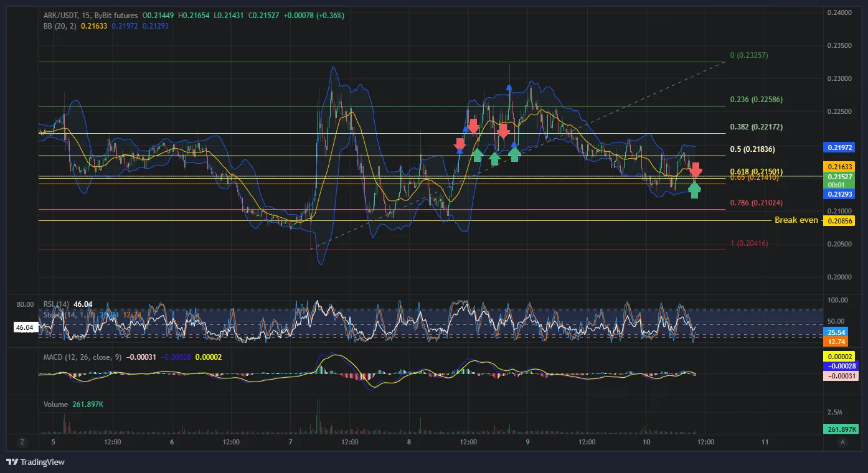868x473 pixels.
Task: Click the O0.21449 open value in legend
Action: tap(159, 15)
